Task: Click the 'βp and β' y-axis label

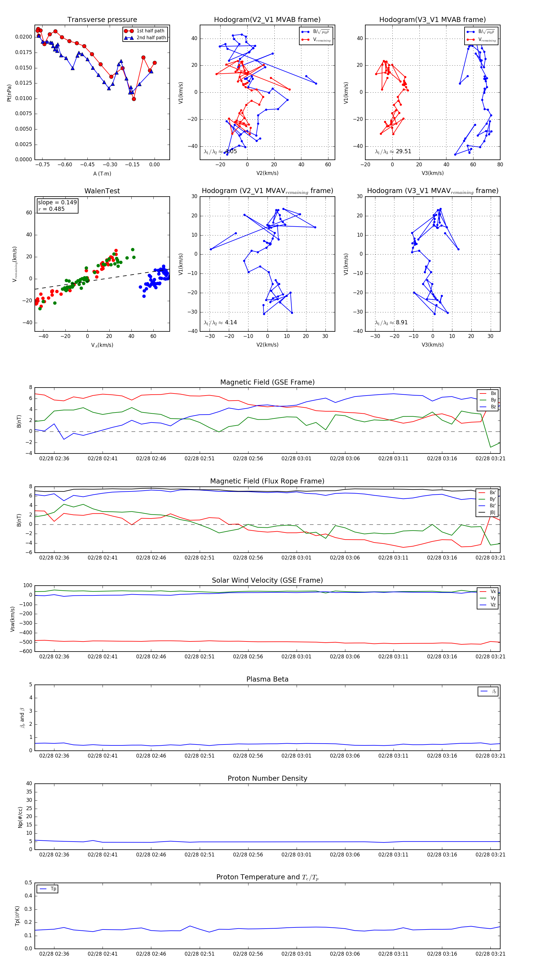Action: tap(22, 718)
